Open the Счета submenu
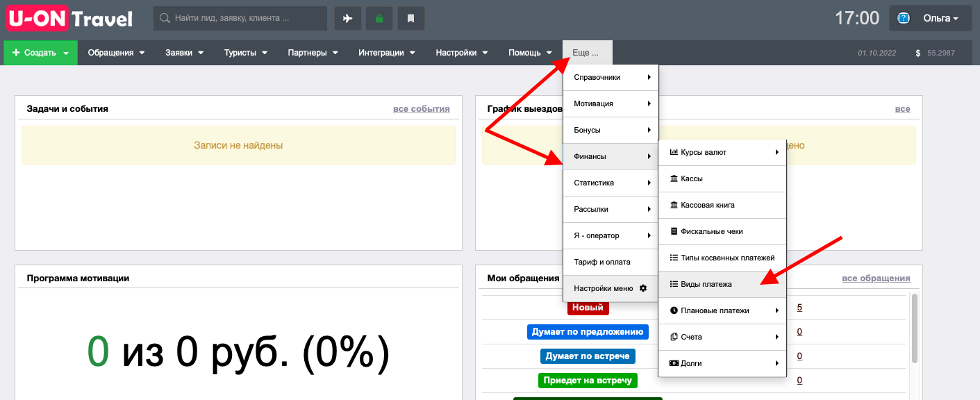The image size is (980, 400). pyautogui.click(x=722, y=337)
